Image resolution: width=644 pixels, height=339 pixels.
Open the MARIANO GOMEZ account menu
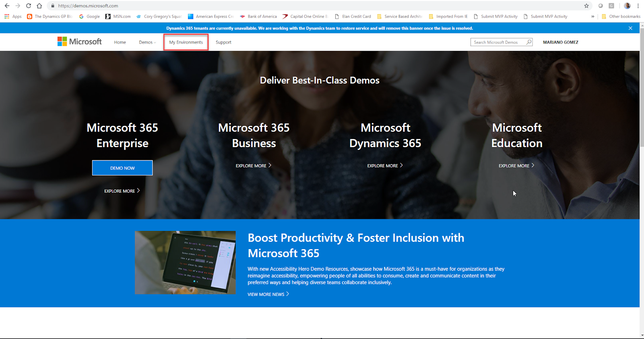pyautogui.click(x=561, y=42)
